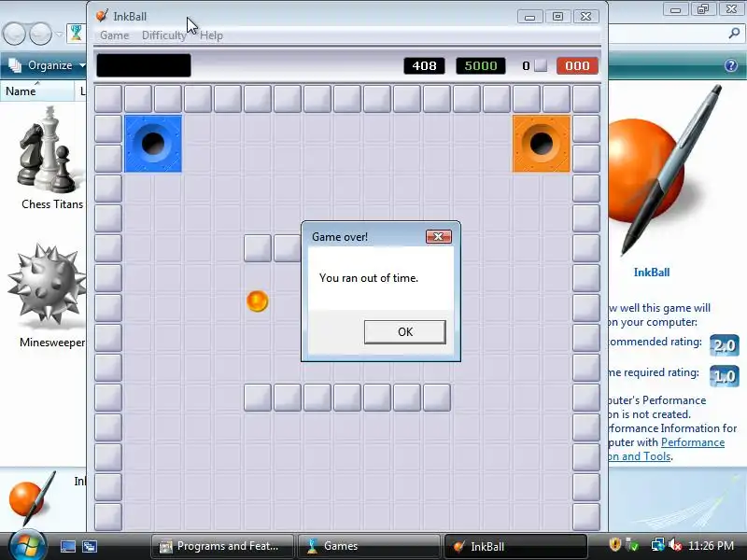
Task: Click the forward navigation button
Action: coord(40,34)
